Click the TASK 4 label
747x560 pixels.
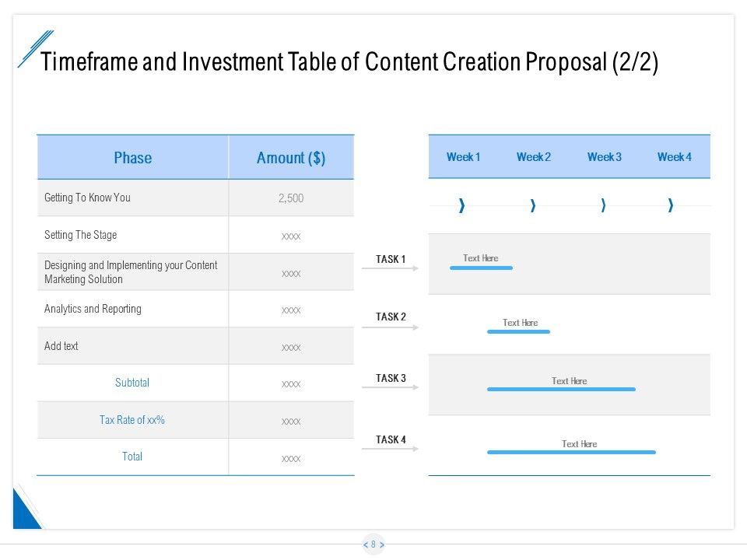coord(391,439)
